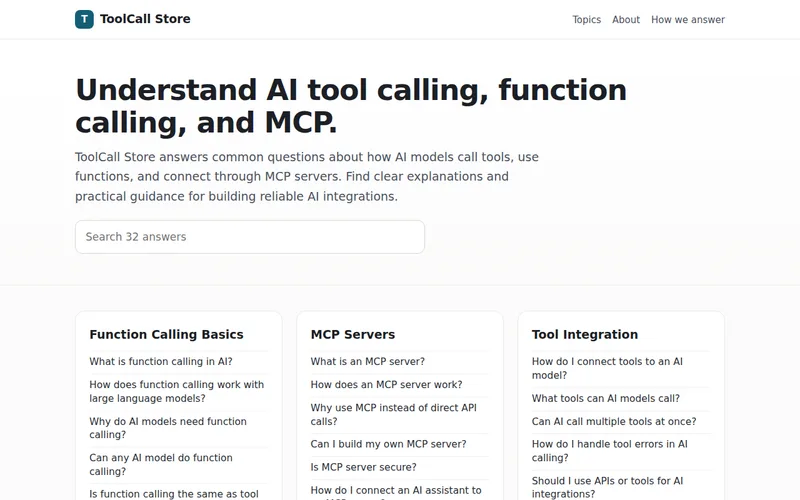Screen dimensions: 800x500
Task: Open the Topics nav item
Action: pos(586,19)
